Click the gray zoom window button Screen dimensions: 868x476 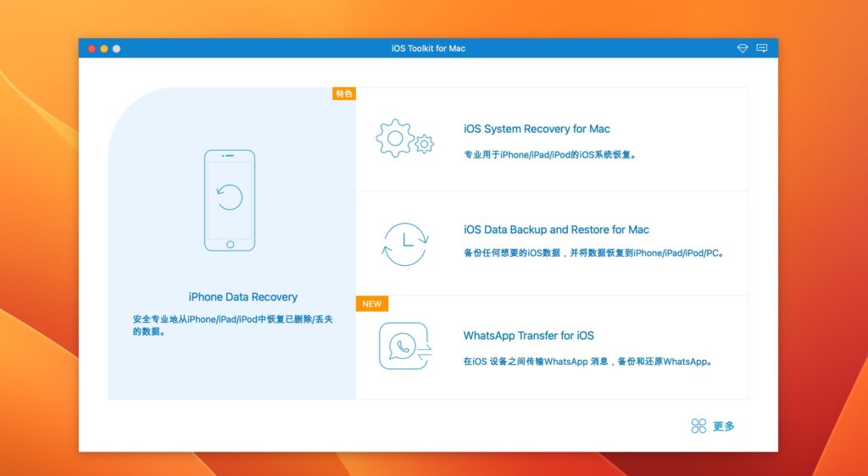(116, 48)
